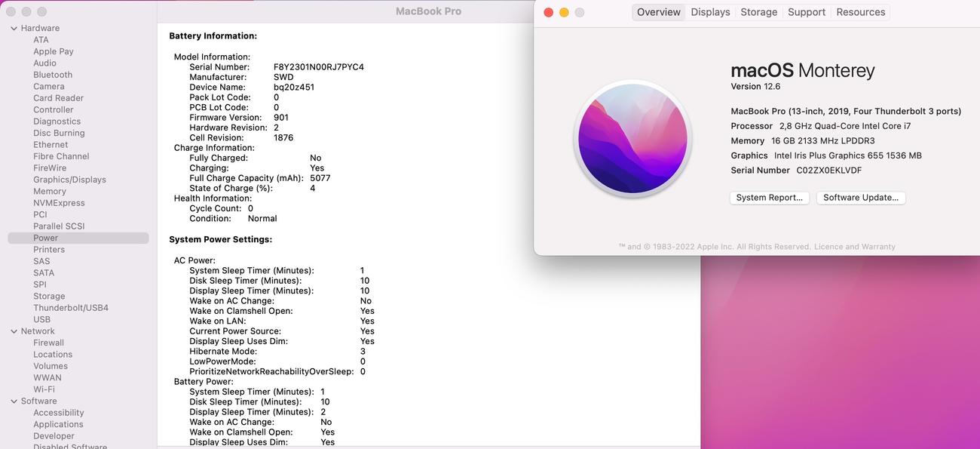Screen dimensions: 980x449
Task: Close the About This Mac window
Action: [548, 12]
